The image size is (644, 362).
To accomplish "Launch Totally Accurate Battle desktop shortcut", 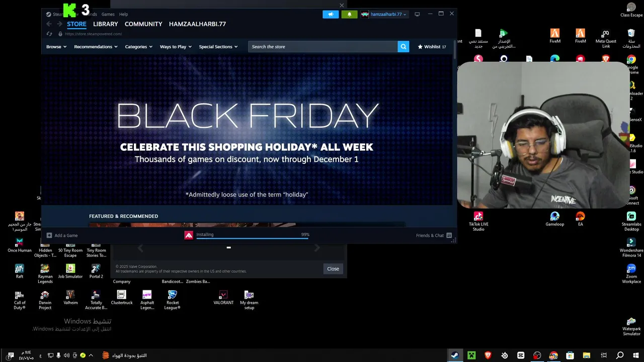I will (x=96, y=300).
